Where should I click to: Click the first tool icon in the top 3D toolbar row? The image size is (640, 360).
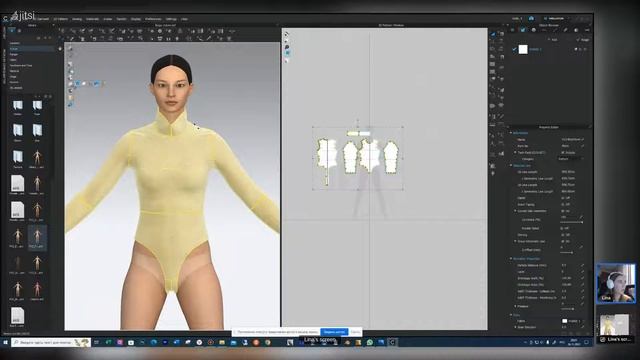[62, 31]
